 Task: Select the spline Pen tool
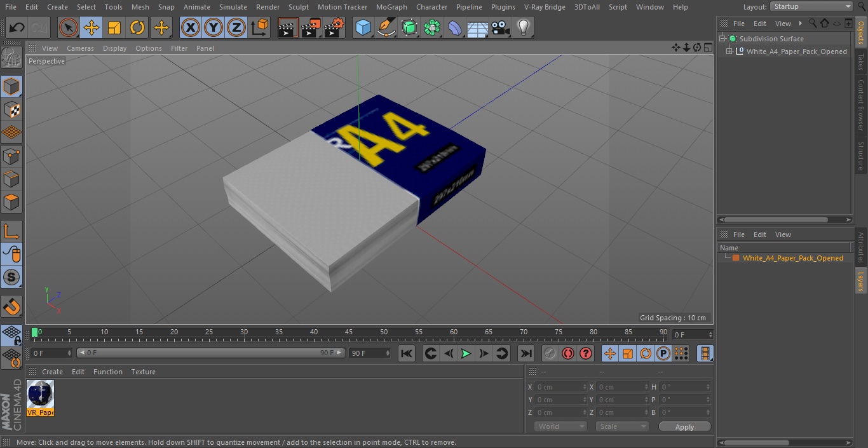(x=386, y=27)
